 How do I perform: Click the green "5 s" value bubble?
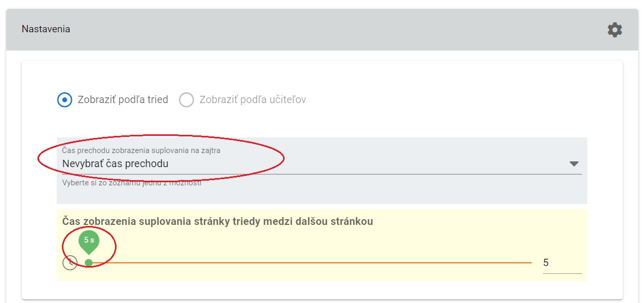(89, 241)
